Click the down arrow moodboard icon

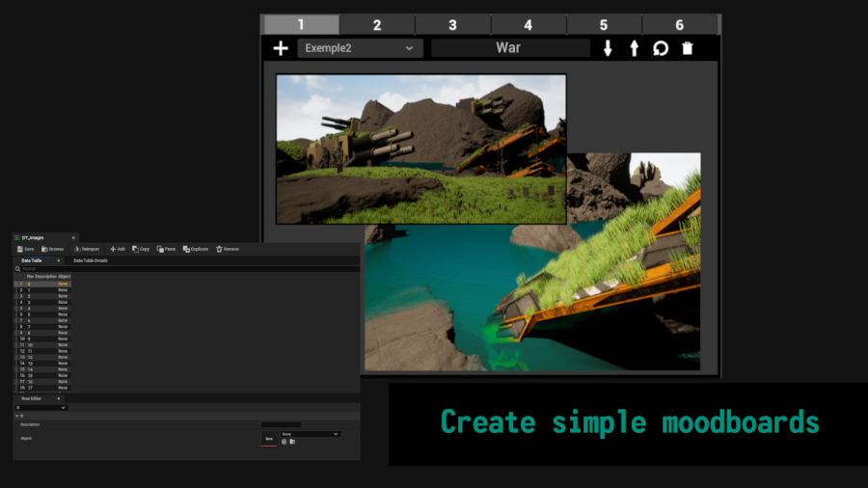[608, 48]
